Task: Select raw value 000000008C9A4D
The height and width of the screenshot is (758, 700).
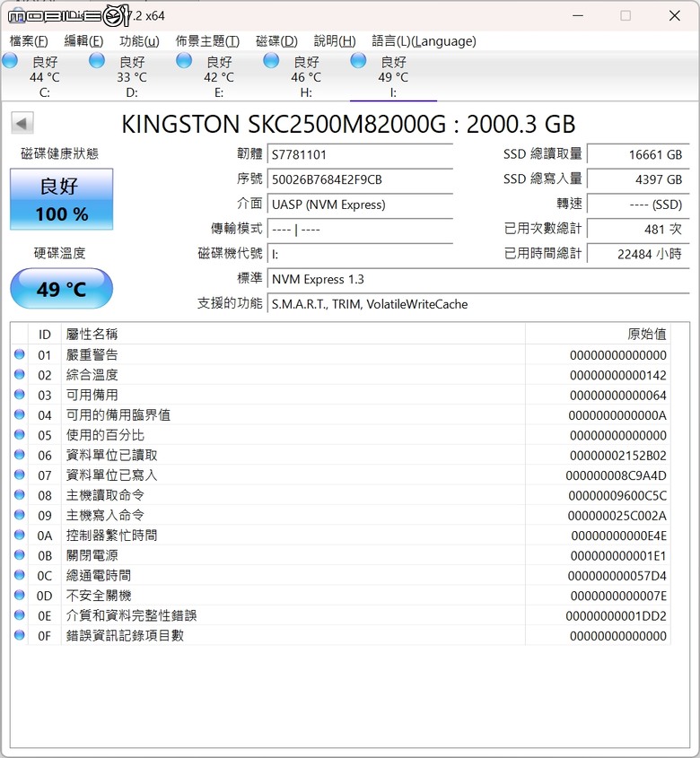Action: 616,475
